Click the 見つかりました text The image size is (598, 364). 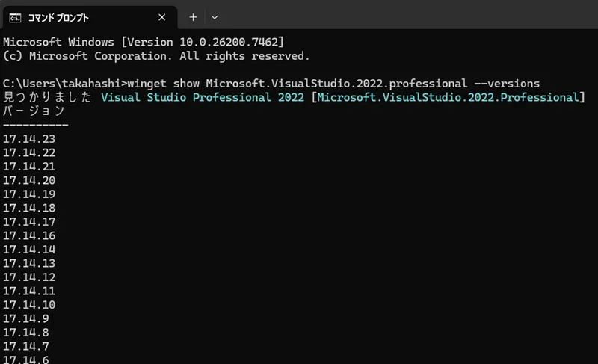(x=47, y=97)
